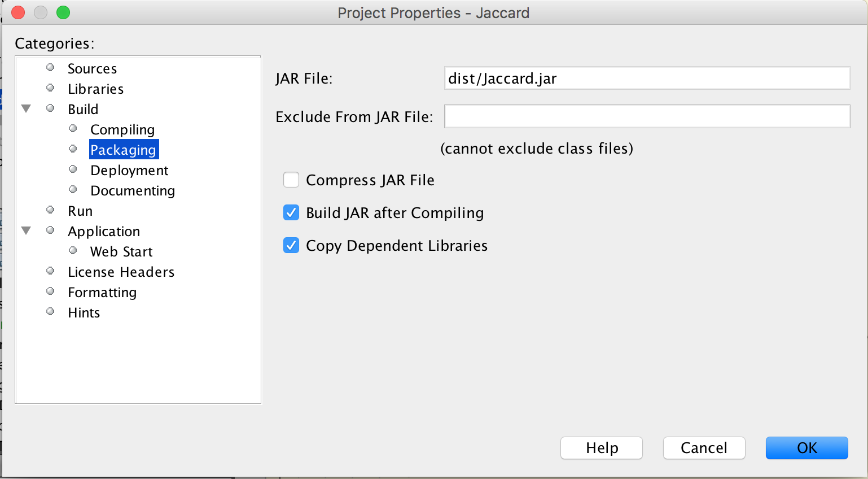Click the Documenting node icon
The image size is (868, 479).
72,189
